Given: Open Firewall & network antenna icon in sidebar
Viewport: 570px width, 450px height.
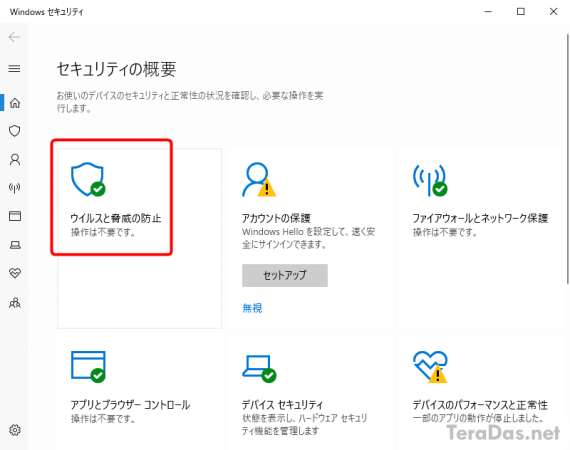Looking at the screenshot, I should [15, 188].
